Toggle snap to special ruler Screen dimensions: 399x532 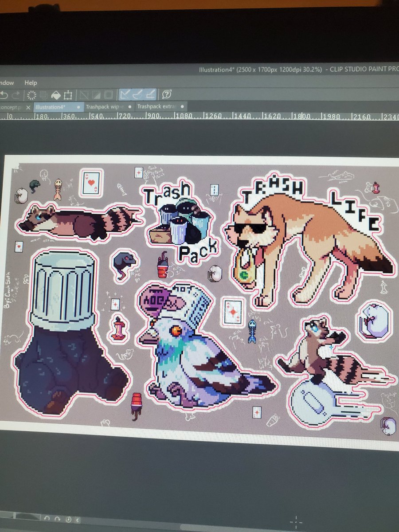(x=137, y=94)
